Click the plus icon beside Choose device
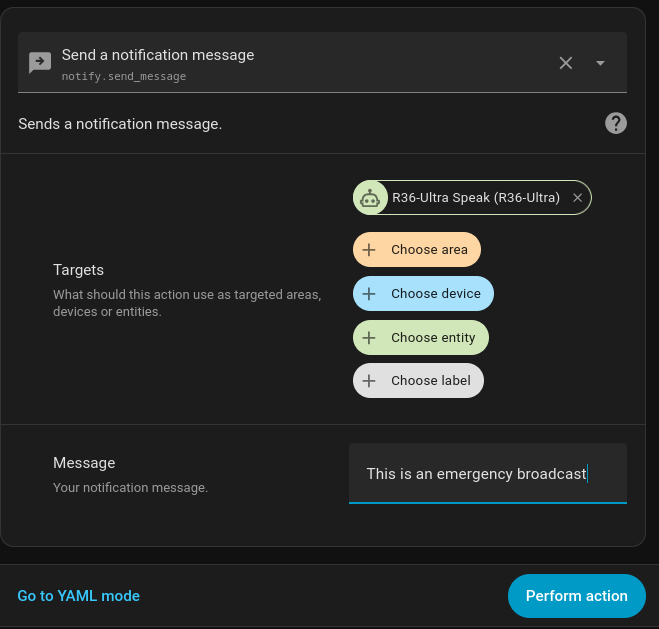 pyautogui.click(x=369, y=294)
